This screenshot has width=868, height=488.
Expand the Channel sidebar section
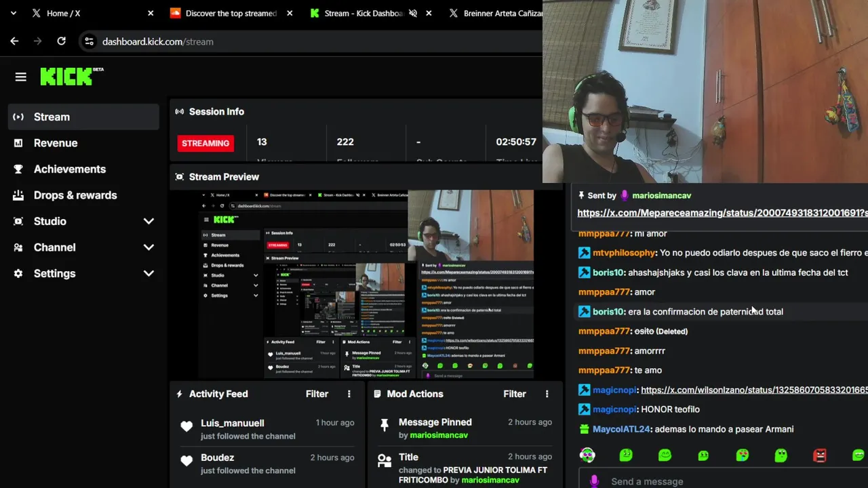click(149, 247)
